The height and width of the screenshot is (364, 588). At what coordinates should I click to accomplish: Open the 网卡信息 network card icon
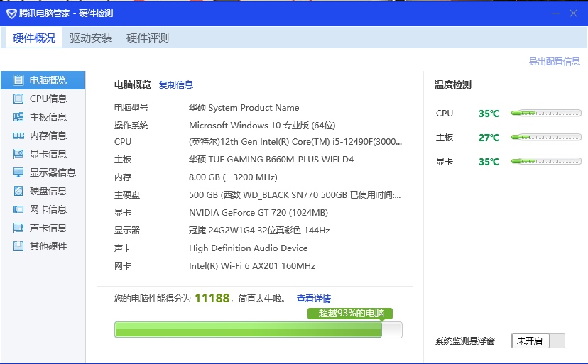pyautogui.click(x=18, y=209)
